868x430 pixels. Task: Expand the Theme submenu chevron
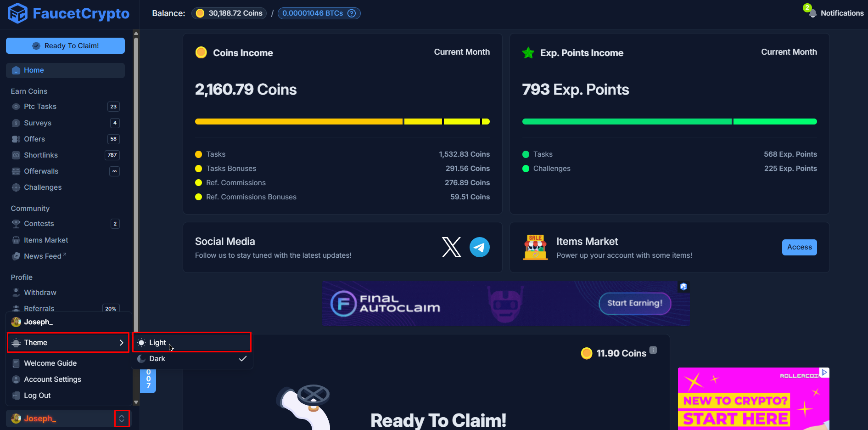coord(122,342)
